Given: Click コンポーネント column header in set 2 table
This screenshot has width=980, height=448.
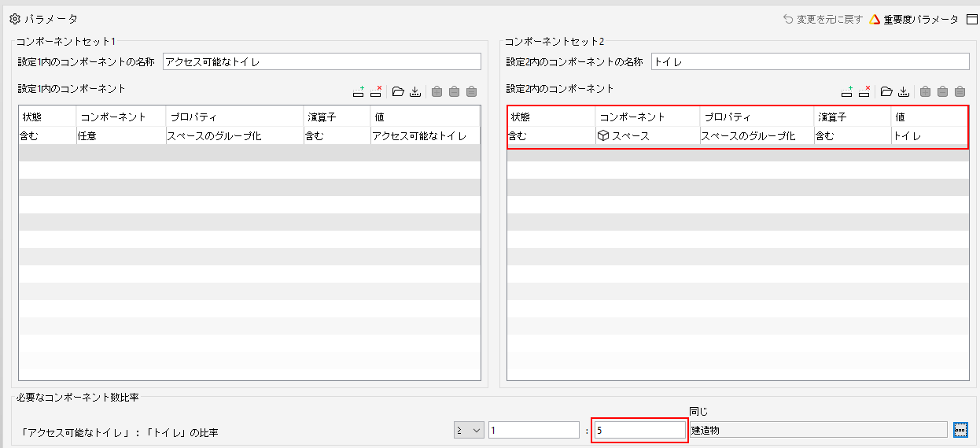Looking at the screenshot, I should tap(648, 117).
